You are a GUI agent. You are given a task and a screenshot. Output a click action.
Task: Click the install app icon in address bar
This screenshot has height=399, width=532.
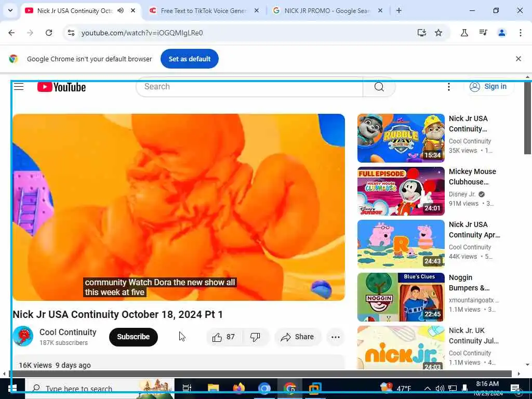coord(422,33)
